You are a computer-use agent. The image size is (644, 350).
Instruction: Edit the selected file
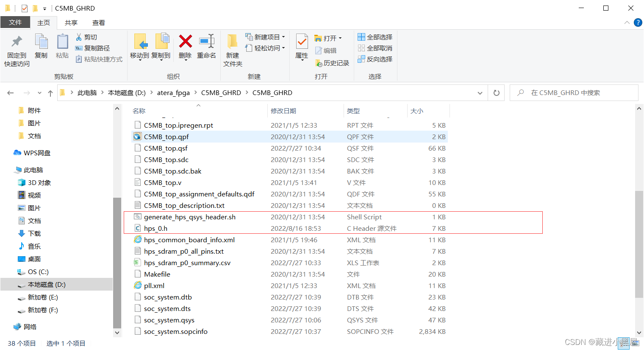pyautogui.click(x=326, y=50)
